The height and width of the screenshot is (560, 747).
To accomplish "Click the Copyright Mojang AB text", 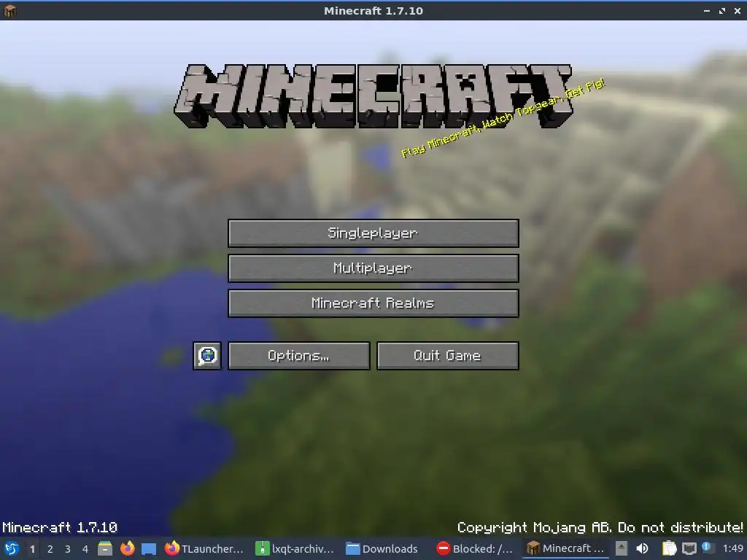I will [x=600, y=527].
